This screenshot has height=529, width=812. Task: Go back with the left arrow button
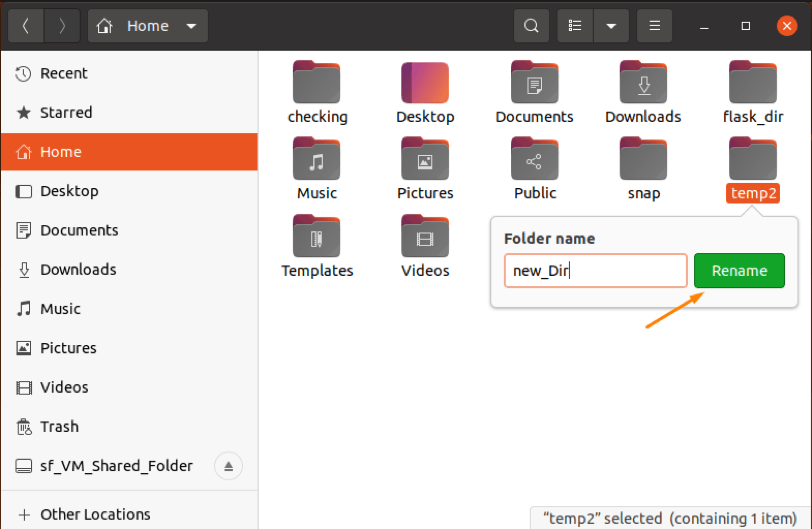[x=26, y=25]
